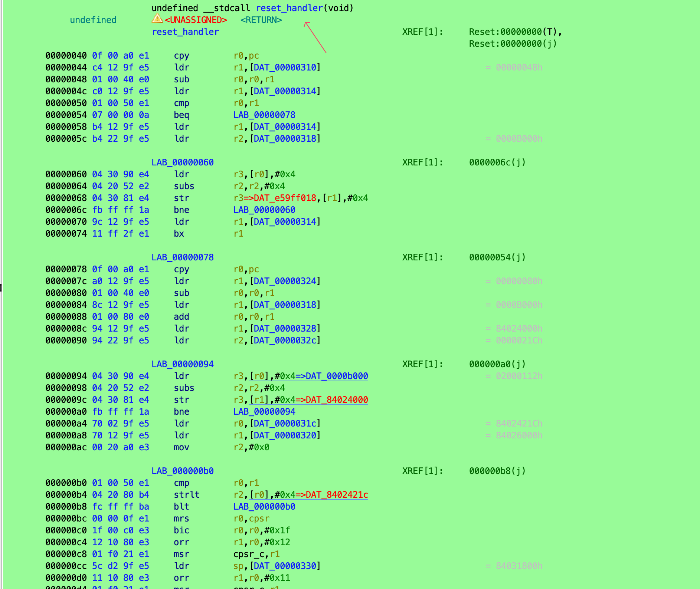Select the bx r1 instruction at 00000074

(209, 234)
